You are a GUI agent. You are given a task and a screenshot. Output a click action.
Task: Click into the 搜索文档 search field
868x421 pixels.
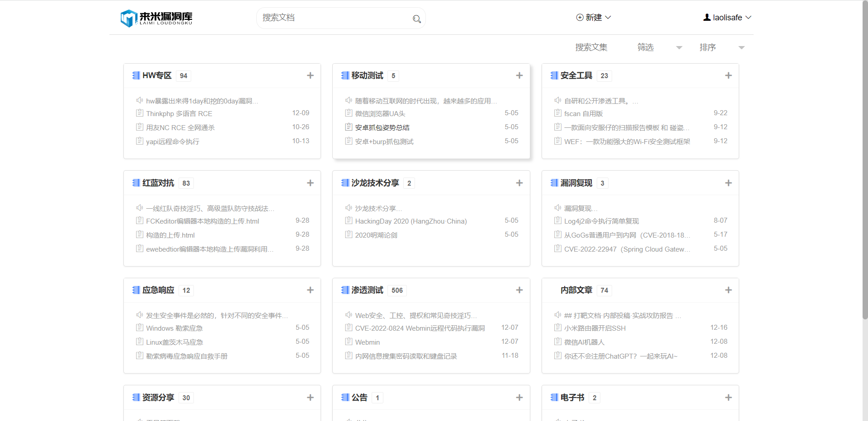coord(335,18)
